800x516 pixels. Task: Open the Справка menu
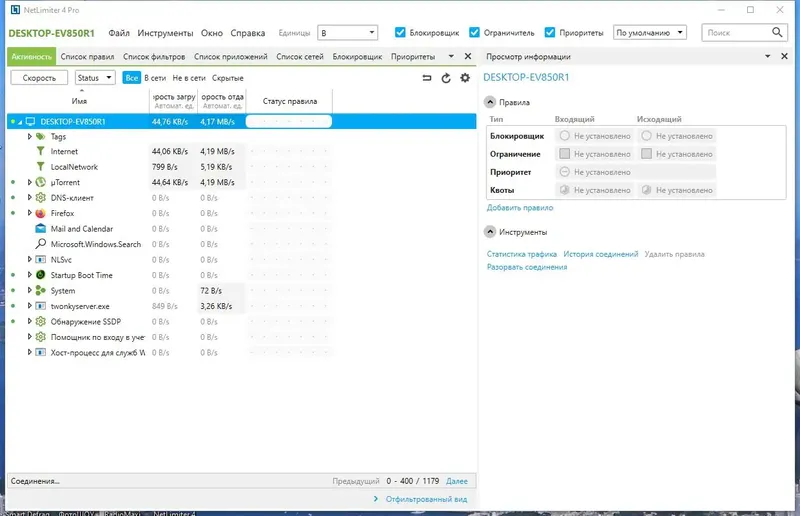(x=247, y=33)
